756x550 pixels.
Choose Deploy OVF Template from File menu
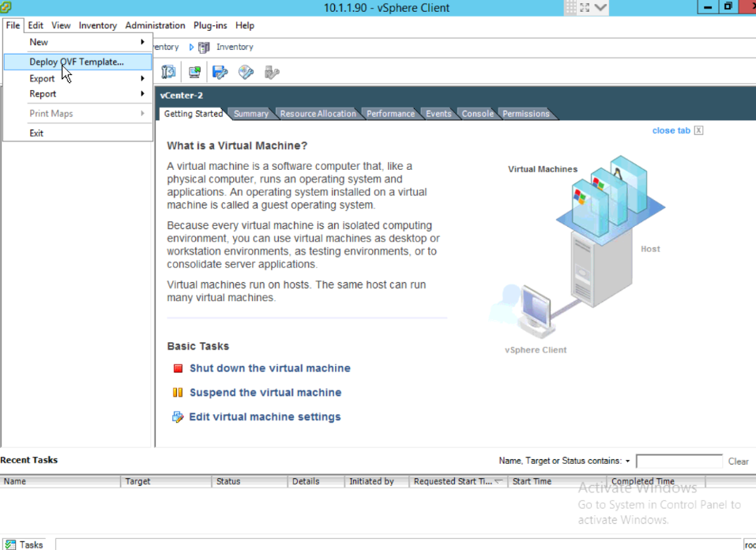(77, 62)
